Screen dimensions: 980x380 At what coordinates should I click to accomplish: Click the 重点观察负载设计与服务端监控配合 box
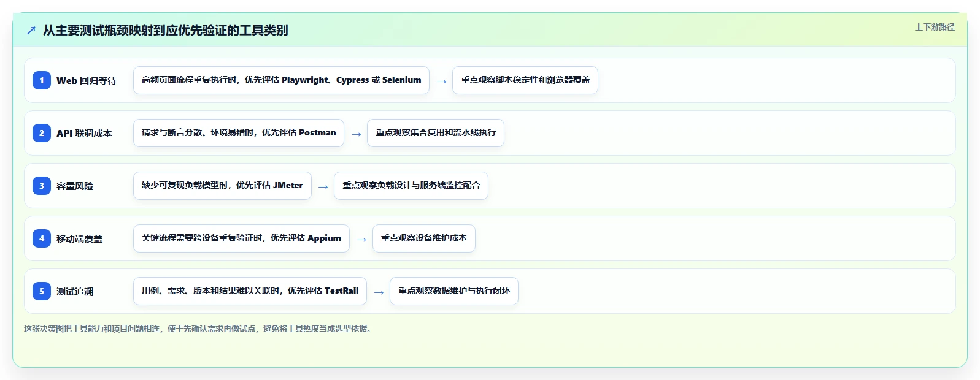[411, 186]
